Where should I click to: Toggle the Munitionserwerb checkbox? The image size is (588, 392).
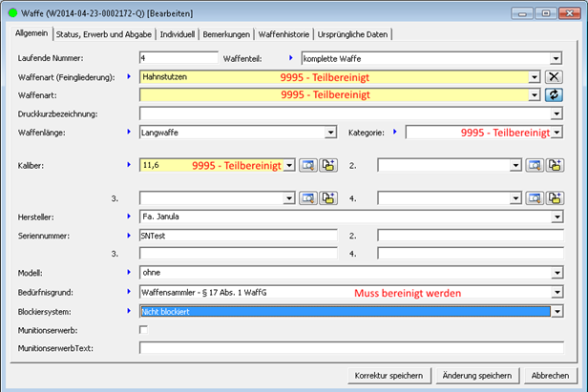tap(143, 329)
